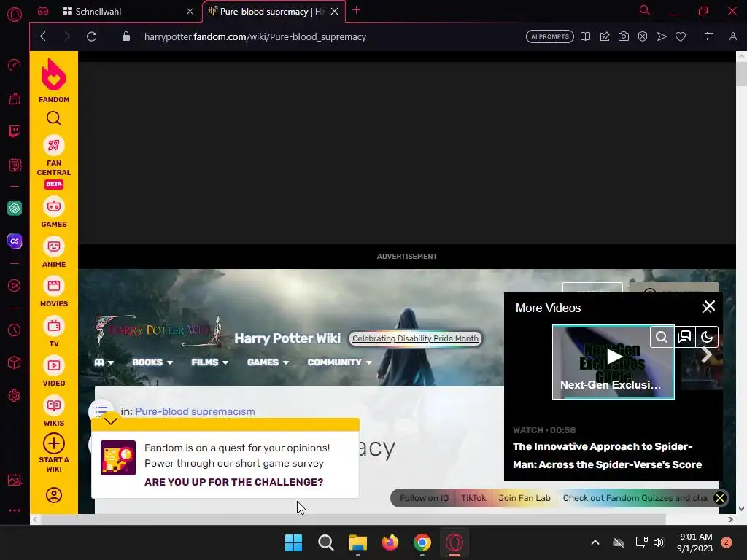Screen dimensions: 747x560
Task: Open wiki discussions icon
Action: click(x=684, y=337)
